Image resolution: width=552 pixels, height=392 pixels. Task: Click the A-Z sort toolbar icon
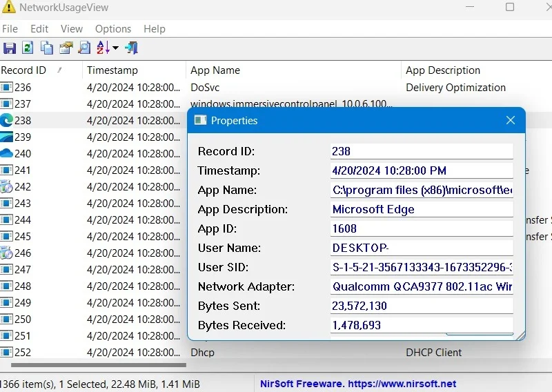click(103, 48)
